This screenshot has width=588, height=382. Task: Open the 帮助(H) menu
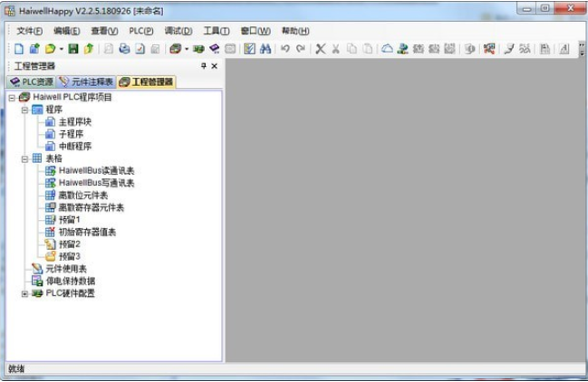pos(295,31)
